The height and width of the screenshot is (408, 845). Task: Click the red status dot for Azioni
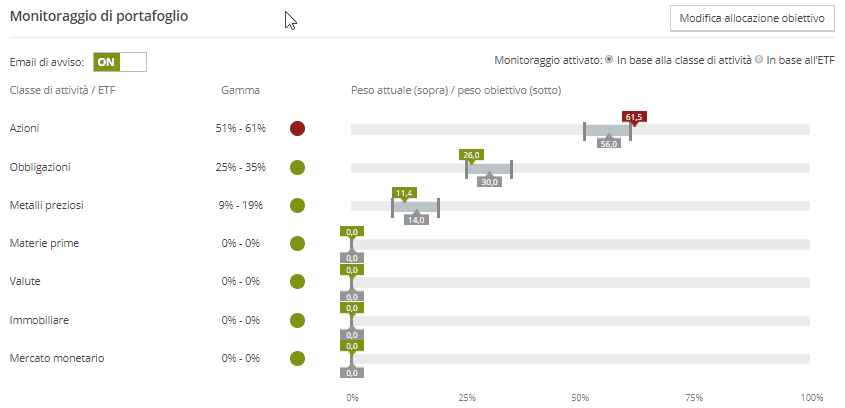pyautogui.click(x=297, y=129)
